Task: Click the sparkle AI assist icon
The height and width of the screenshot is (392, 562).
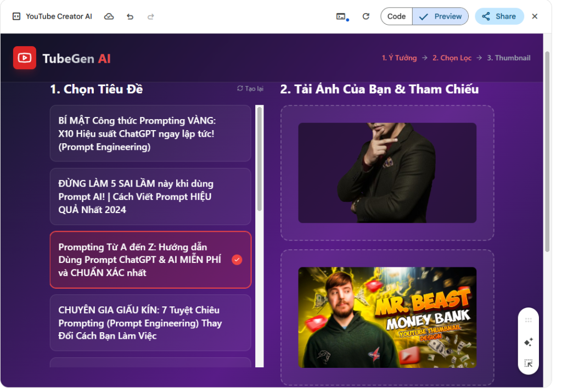Action: [x=529, y=342]
